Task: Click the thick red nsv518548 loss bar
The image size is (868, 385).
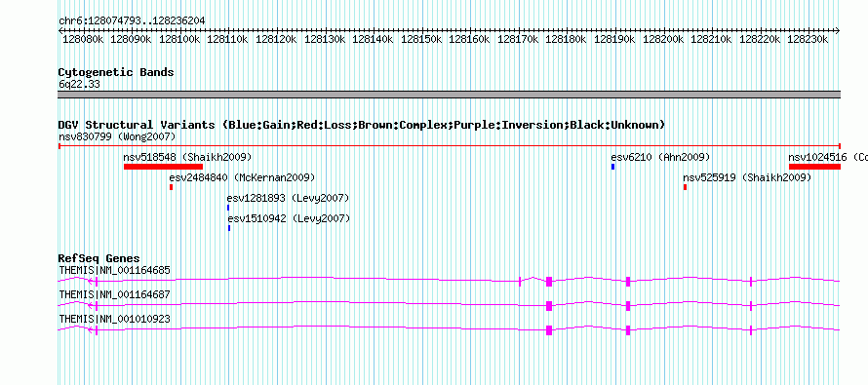Action: click(163, 167)
